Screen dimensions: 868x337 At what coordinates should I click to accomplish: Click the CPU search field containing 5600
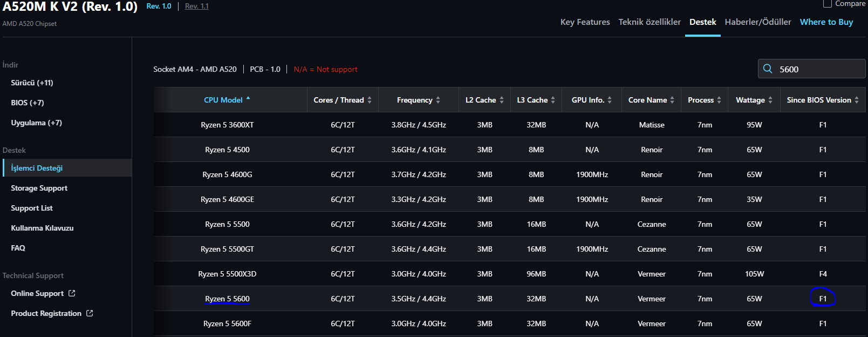pos(811,69)
